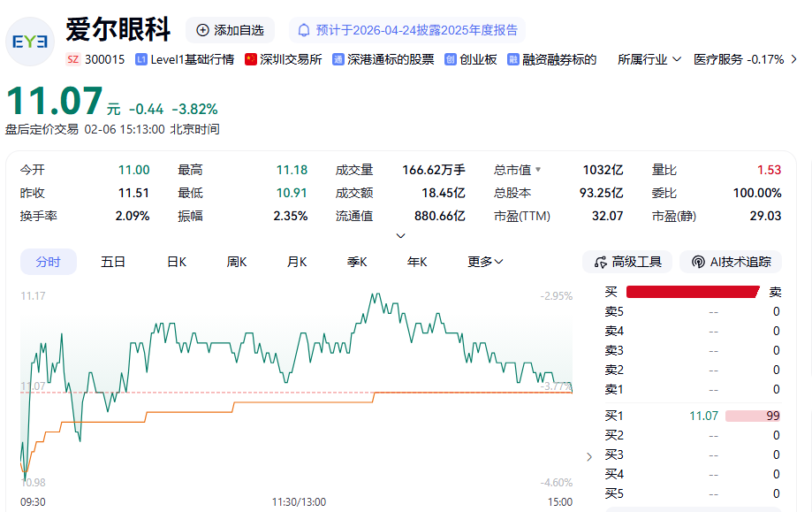The image size is (812, 512).
Task: Select the 分时 chart tab
Action: pyautogui.click(x=49, y=262)
